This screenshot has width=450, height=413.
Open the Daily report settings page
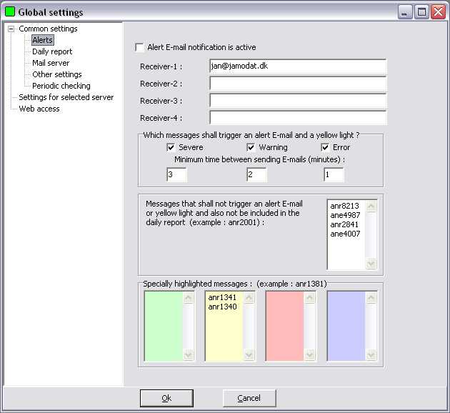pyautogui.click(x=52, y=52)
